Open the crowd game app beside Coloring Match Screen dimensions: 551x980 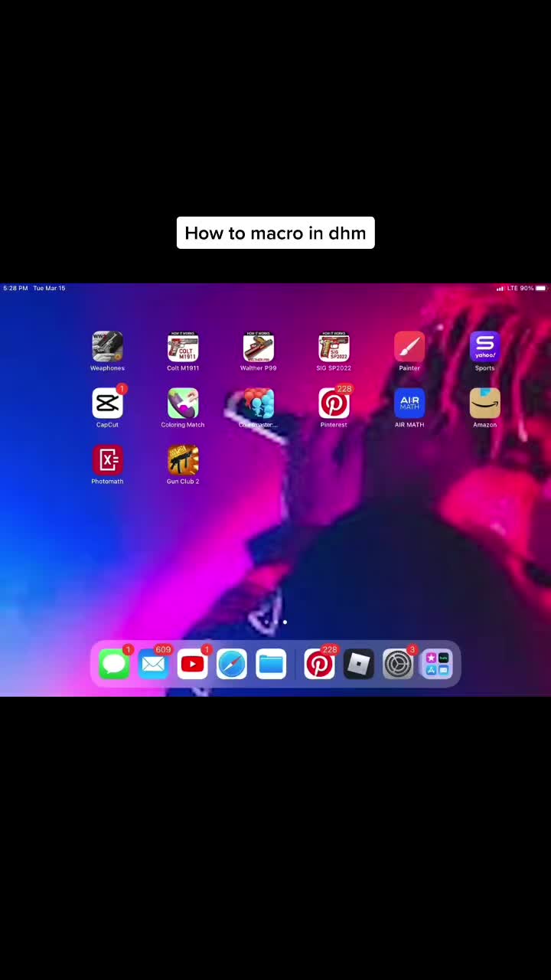click(x=259, y=403)
